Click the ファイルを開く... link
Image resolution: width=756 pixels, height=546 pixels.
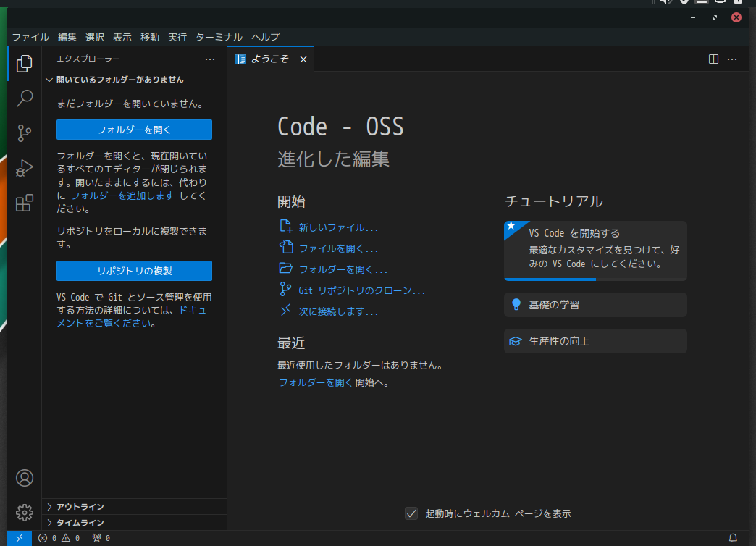[338, 249]
